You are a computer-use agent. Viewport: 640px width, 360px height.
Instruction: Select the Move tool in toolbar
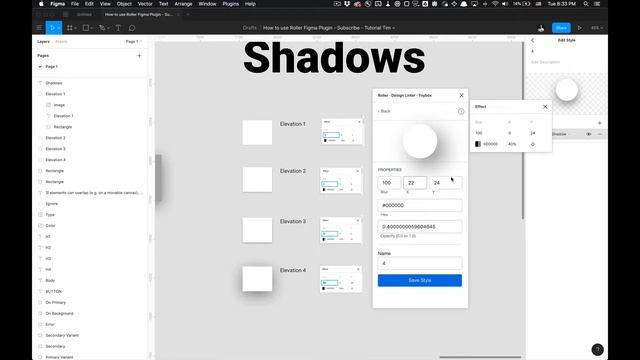point(52,28)
